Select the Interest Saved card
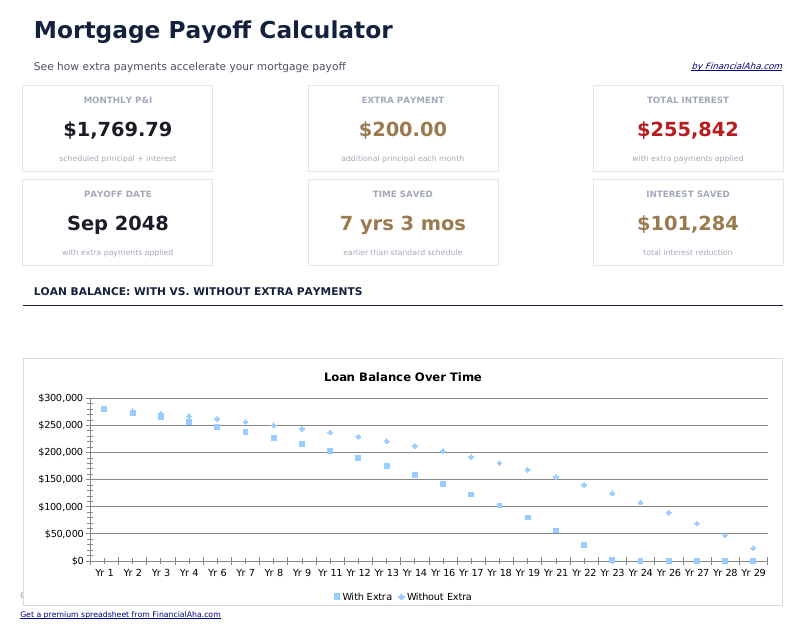The height and width of the screenshot is (639, 804). point(688,222)
